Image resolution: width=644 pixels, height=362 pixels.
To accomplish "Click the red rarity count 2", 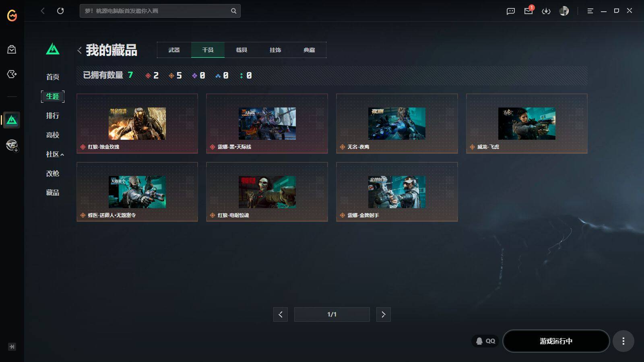I will [152, 76].
